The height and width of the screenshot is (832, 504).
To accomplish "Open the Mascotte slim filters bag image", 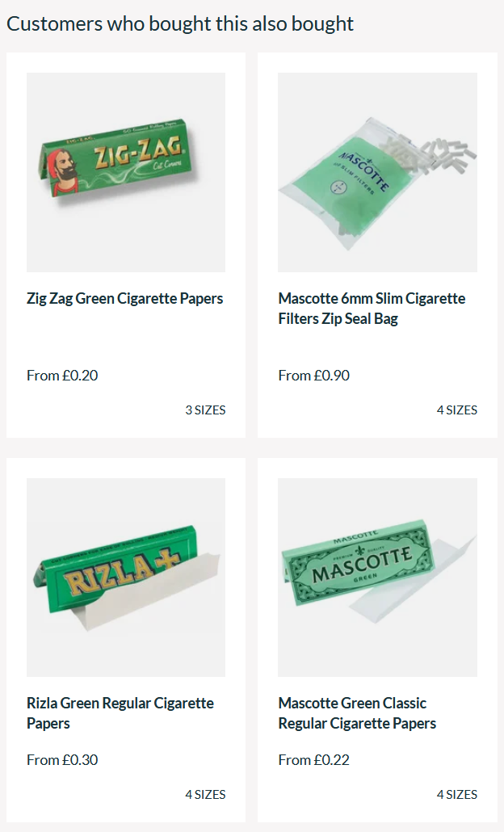I will click(377, 172).
